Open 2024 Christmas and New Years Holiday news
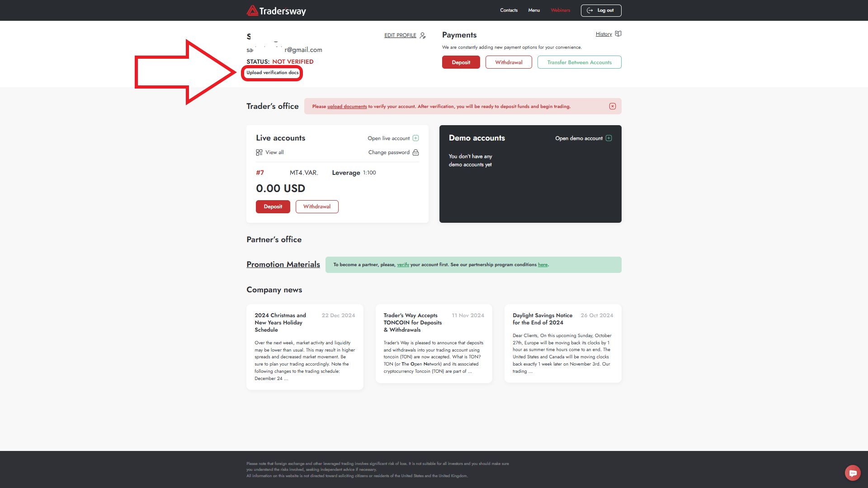This screenshot has width=868, height=488. click(x=280, y=323)
